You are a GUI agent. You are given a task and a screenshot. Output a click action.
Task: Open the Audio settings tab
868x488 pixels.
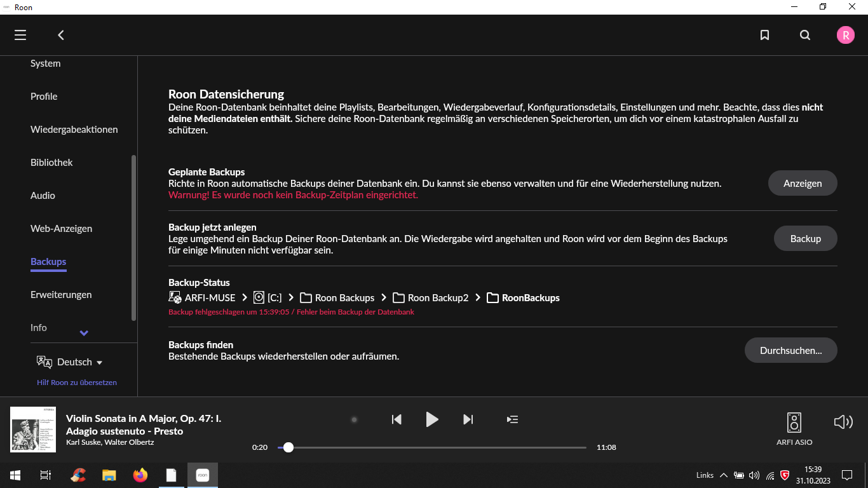point(43,196)
